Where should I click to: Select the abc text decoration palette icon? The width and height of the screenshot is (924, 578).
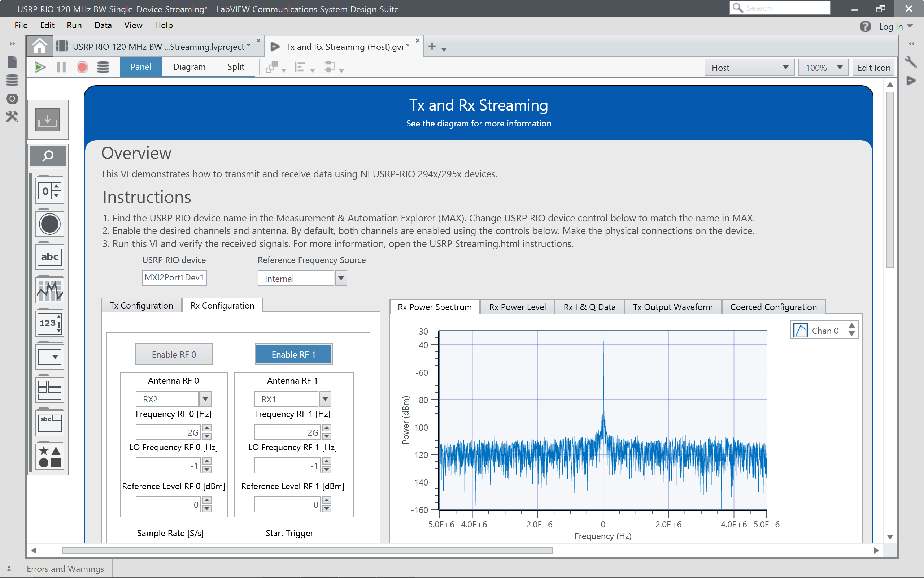pyautogui.click(x=50, y=423)
